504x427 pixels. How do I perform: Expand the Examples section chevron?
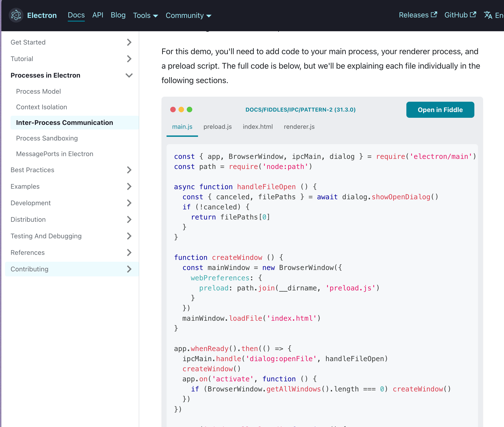[129, 186]
